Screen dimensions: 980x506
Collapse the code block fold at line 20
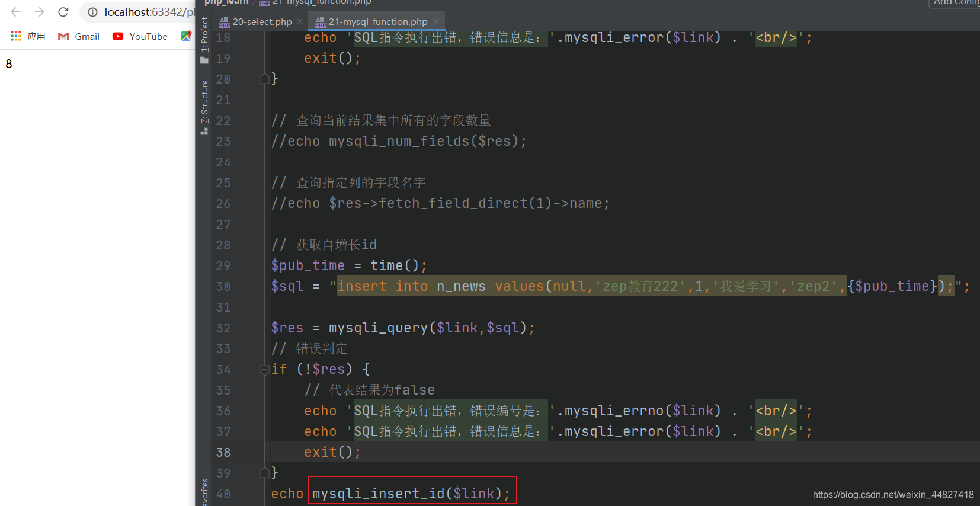tap(265, 79)
